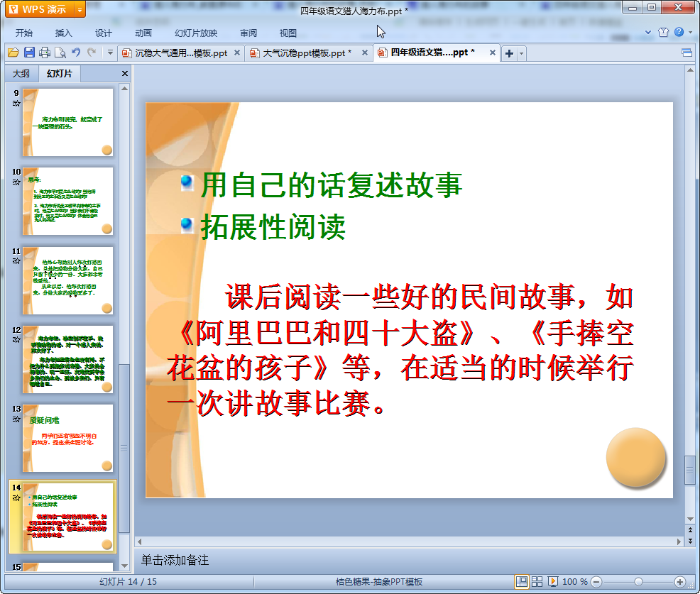700x594 pixels.
Task: Click the animation star icon under slide 14
Action: click(x=16, y=498)
